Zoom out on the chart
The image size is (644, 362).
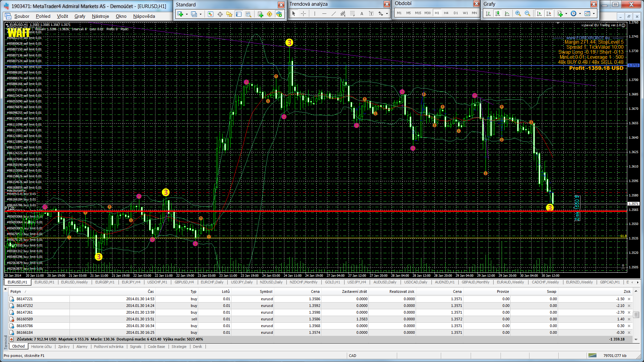(x=527, y=13)
